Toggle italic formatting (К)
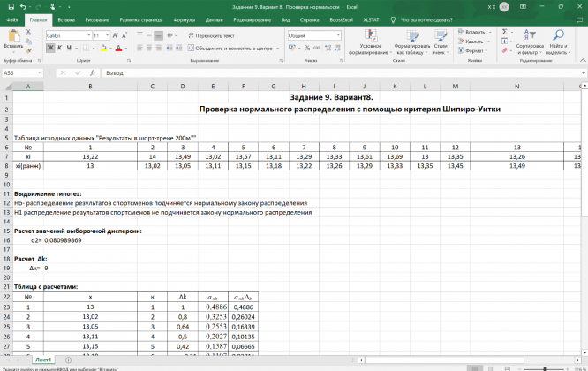588x371 pixels. pos(57,49)
